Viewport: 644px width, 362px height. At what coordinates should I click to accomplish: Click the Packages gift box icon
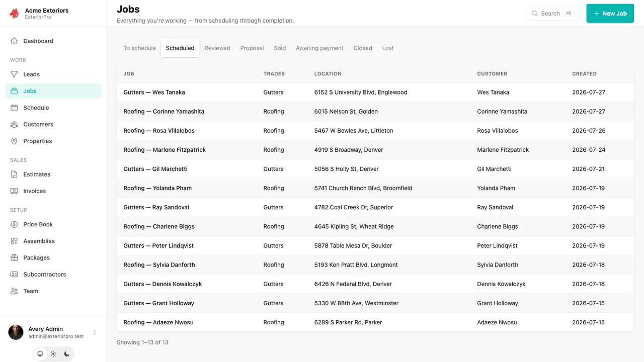click(x=14, y=258)
